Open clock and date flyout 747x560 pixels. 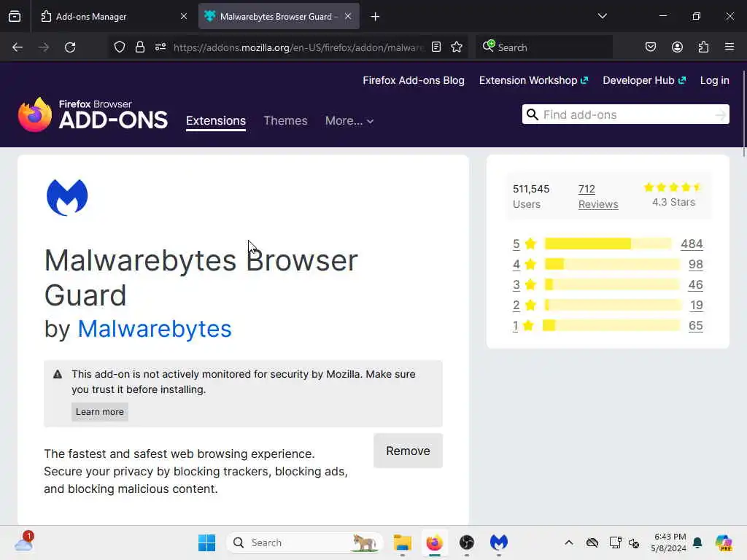[x=668, y=542]
